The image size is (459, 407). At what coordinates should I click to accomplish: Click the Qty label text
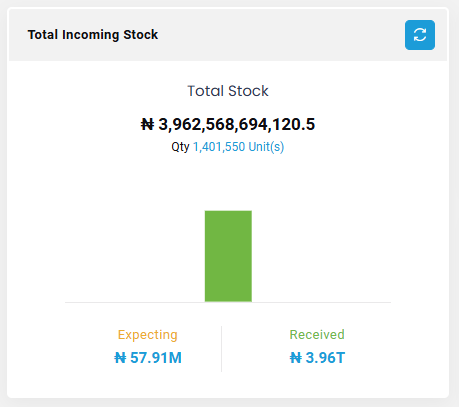[180, 147]
